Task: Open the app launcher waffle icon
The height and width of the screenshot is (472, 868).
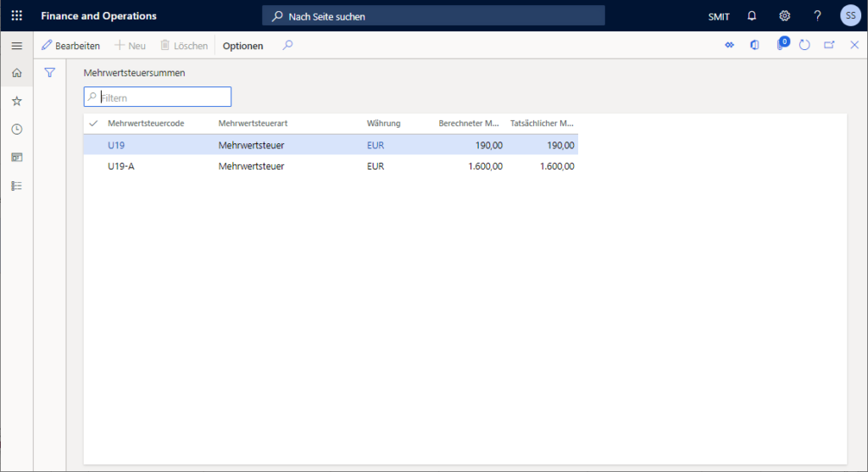Action: point(16,16)
